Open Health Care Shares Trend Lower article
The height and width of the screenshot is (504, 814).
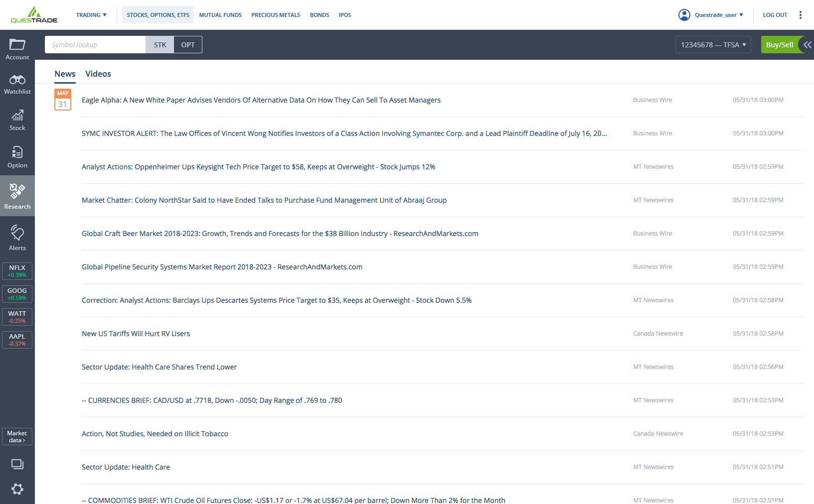coord(159,367)
